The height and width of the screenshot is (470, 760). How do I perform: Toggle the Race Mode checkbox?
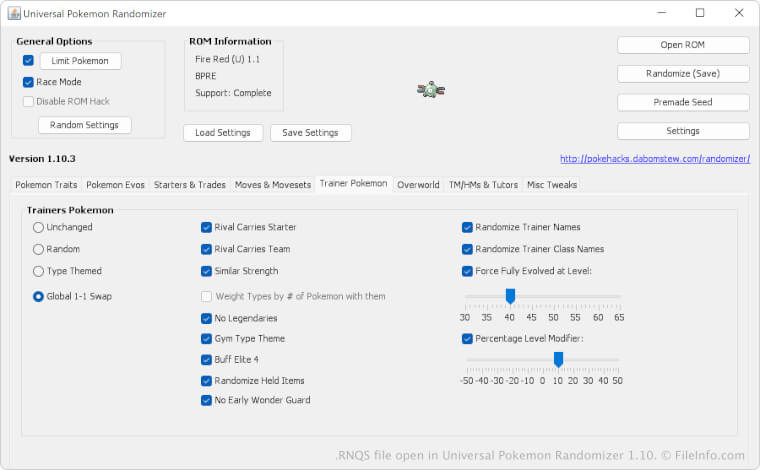click(x=28, y=82)
